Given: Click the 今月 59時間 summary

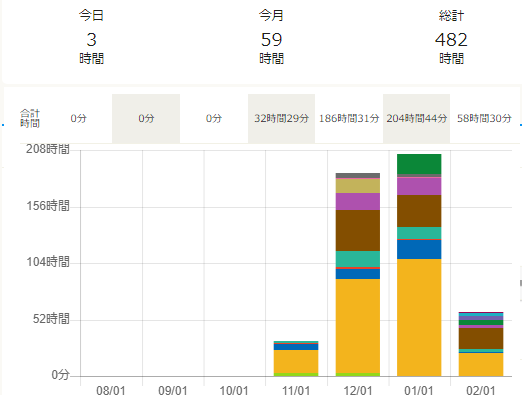Looking at the screenshot, I should point(271,37).
